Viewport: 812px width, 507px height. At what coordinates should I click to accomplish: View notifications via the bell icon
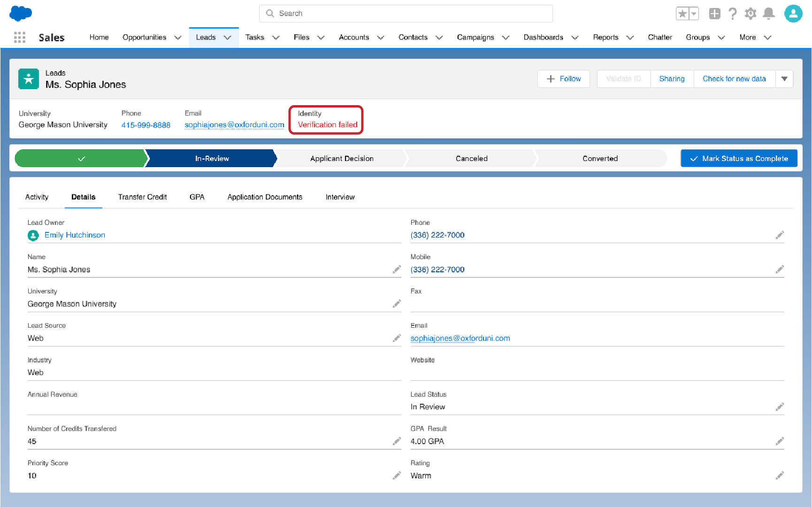pos(768,14)
